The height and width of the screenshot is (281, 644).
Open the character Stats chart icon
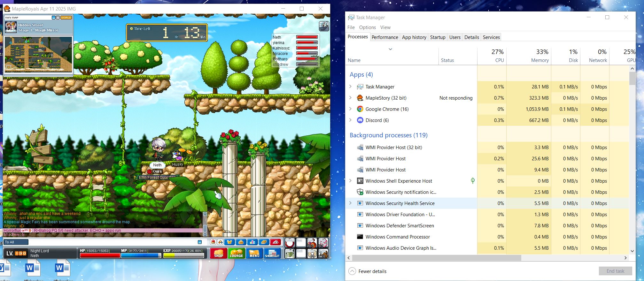click(252, 242)
